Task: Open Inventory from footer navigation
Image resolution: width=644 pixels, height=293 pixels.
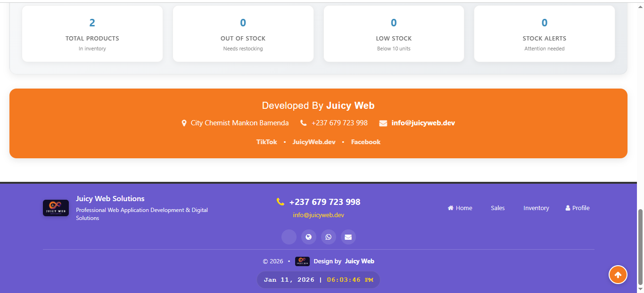Action: pyautogui.click(x=536, y=208)
